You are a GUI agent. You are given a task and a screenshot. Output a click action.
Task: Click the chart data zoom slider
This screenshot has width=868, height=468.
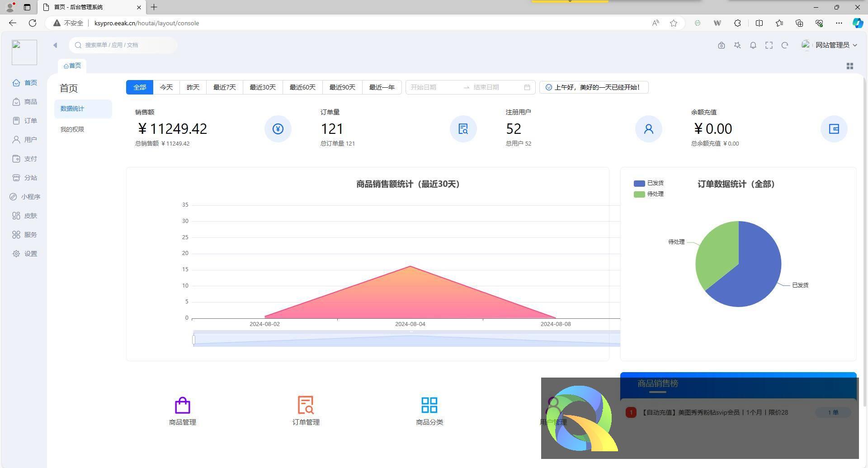tap(407, 340)
